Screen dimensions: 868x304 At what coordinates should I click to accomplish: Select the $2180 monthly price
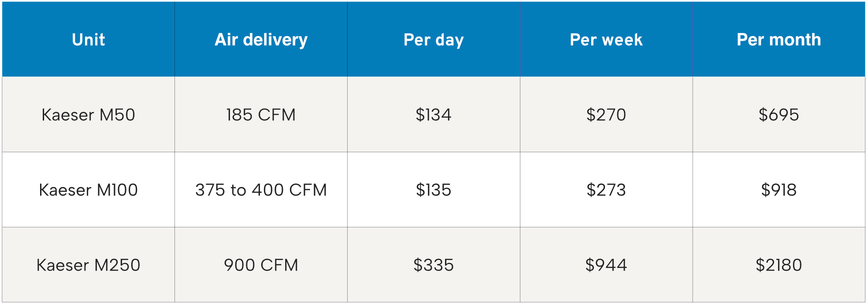pyautogui.click(x=779, y=265)
